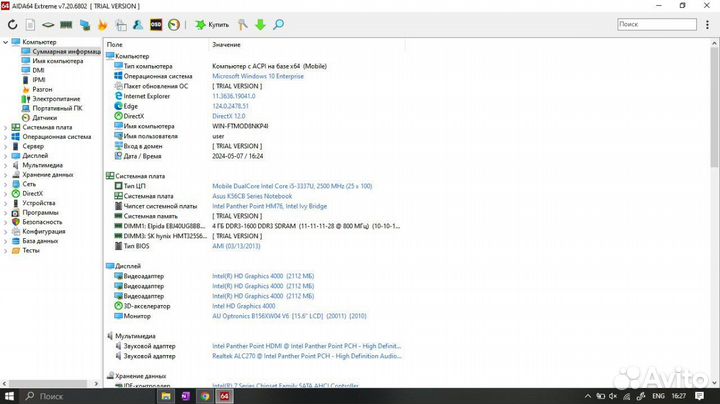This screenshot has height=404, width=720.
Task: Select the DIMM1: Elpida memory row
Action: [x=255, y=226]
